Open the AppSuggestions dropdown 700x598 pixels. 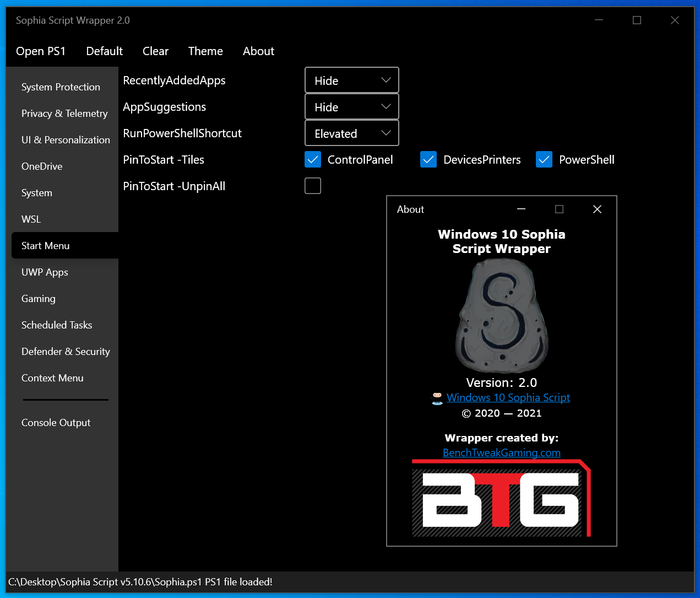pos(352,107)
